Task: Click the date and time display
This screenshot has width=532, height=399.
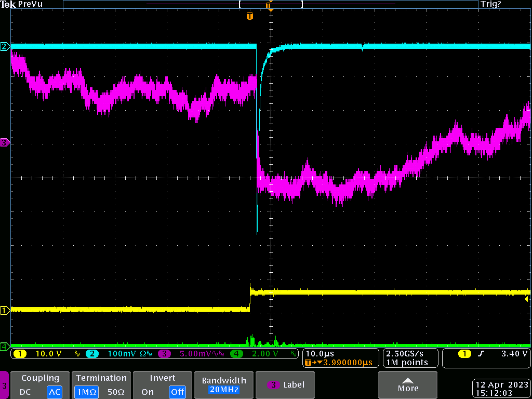Action: (501, 389)
